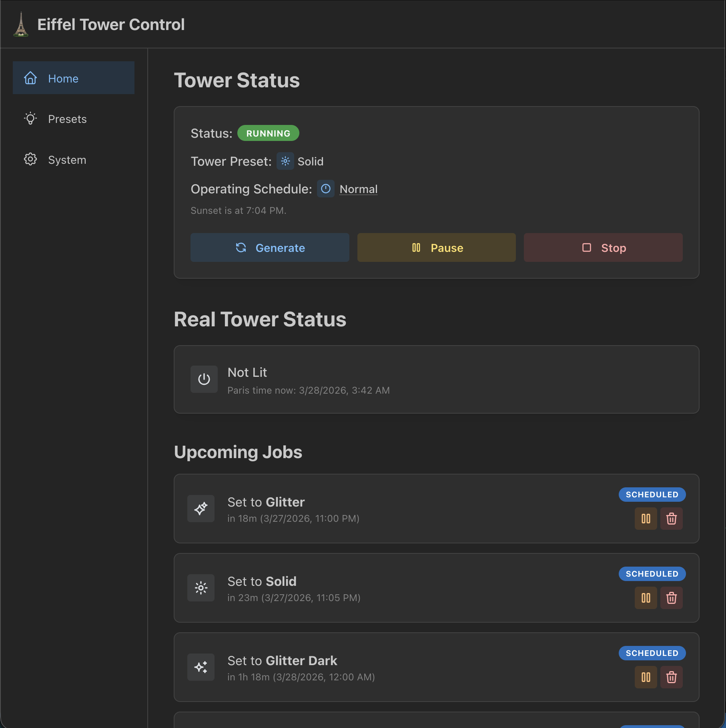Click the sparkle icon on the Glitter job
This screenshot has height=728, width=726.
201,509
